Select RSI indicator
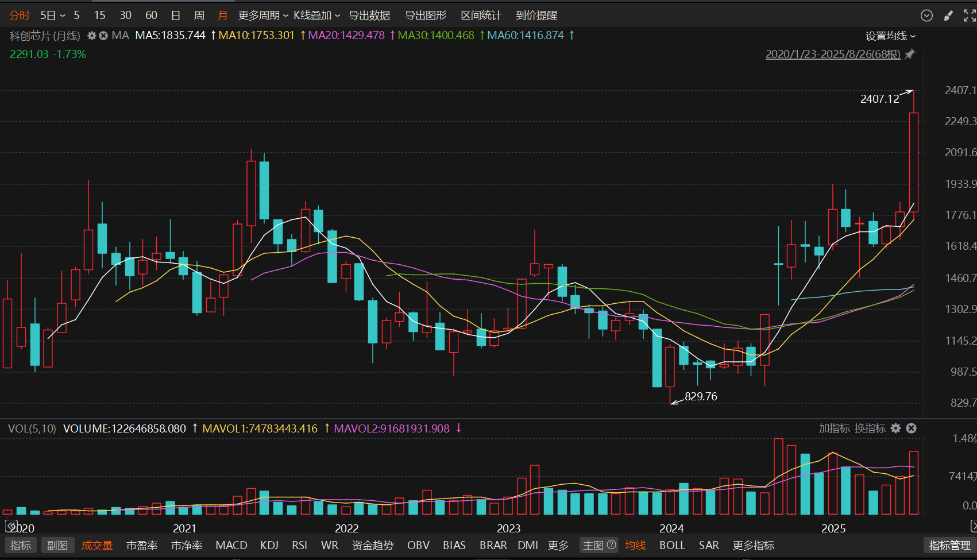Screen dimensions: 977x560 pos(299,545)
